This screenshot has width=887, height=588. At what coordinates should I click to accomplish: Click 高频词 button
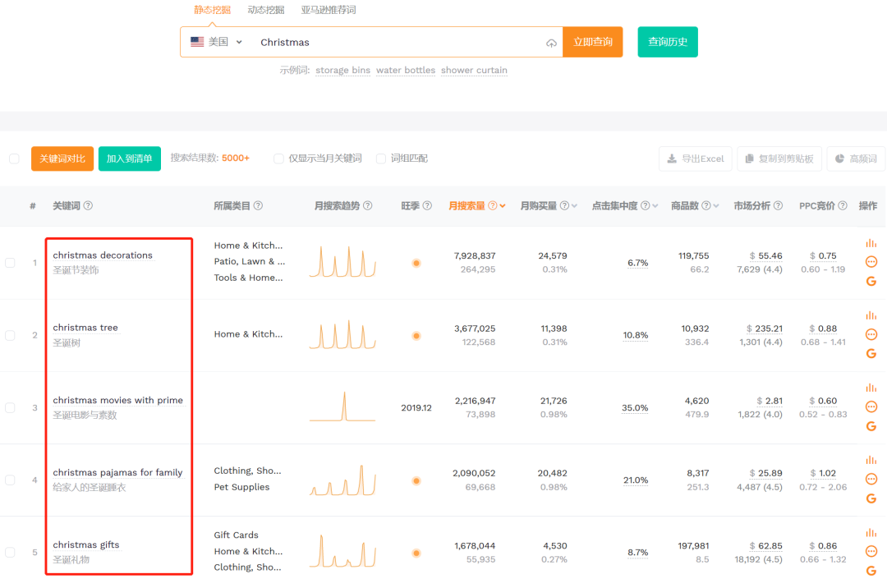(857, 158)
